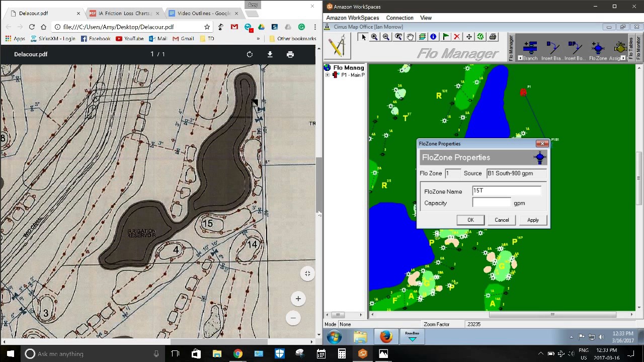
Task: Click the blue info icon in toolbar
Action: coord(433,37)
